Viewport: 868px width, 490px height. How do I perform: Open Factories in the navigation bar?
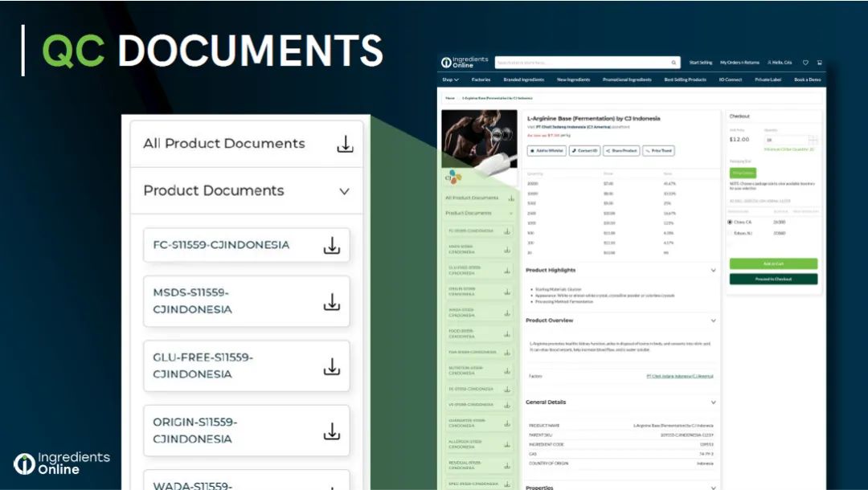coord(481,80)
